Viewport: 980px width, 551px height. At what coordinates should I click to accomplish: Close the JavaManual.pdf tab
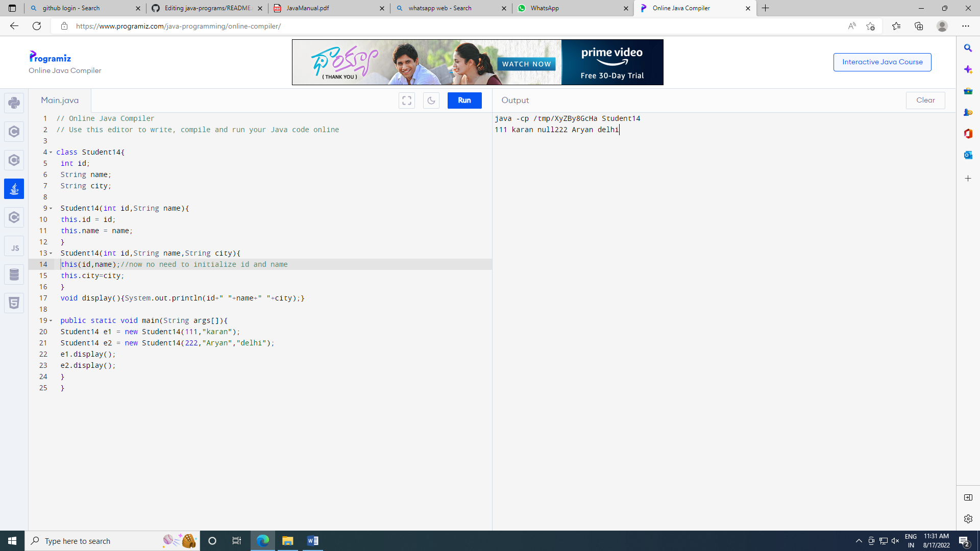[382, 8]
